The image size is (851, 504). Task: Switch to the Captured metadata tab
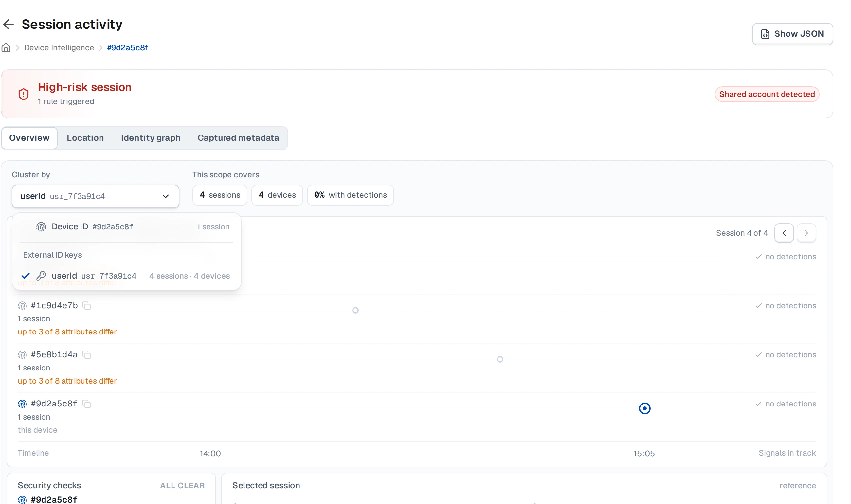(238, 138)
